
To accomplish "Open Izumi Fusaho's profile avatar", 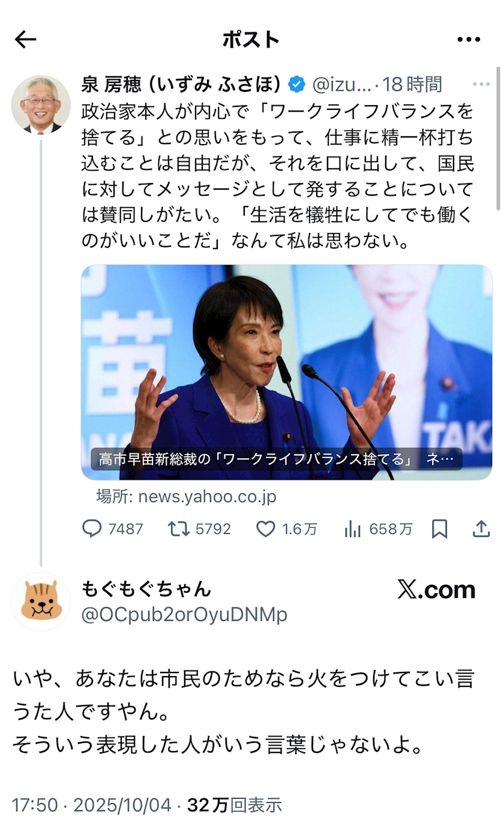I will [41, 104].
